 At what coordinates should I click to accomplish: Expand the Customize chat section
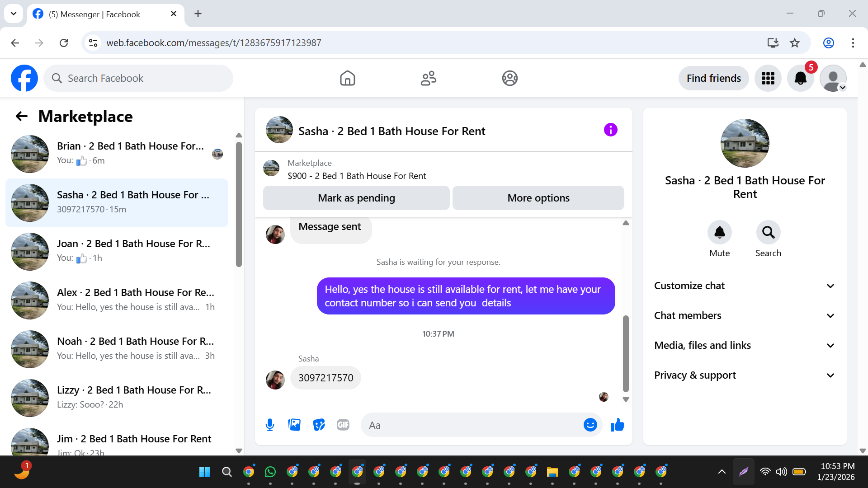(x=745, y=286)
